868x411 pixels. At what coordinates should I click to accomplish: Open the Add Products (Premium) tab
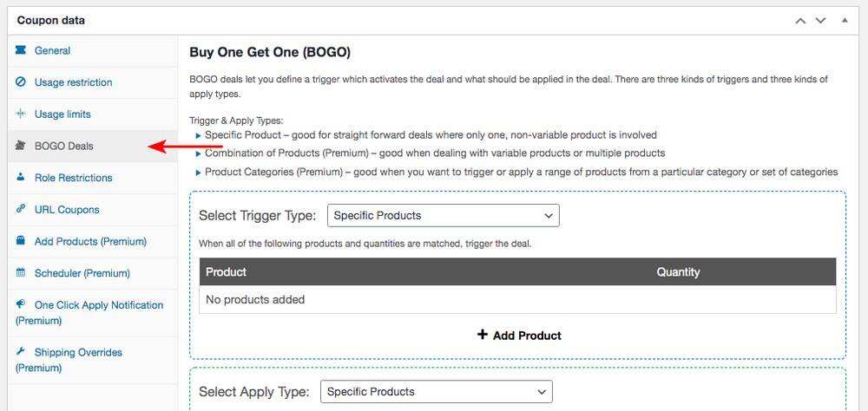click(90, 241)
